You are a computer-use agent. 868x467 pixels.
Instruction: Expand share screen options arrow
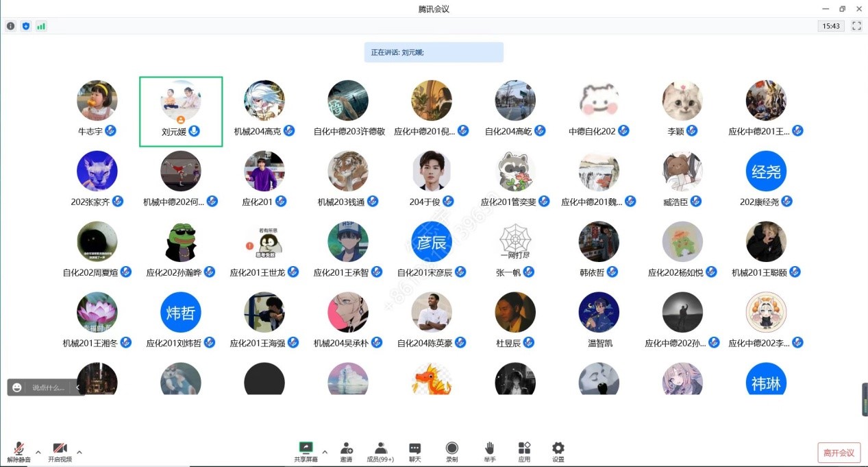(x=325, y=452)
